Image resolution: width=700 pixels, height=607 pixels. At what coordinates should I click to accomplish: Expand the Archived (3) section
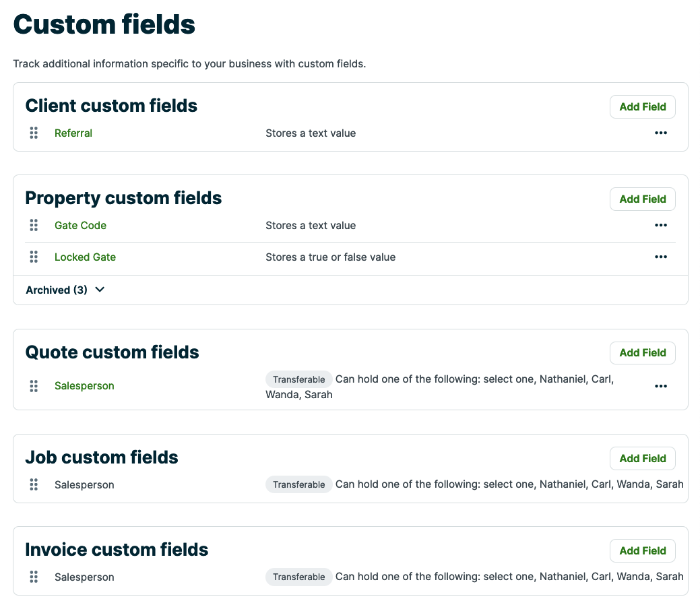[65, 290]
